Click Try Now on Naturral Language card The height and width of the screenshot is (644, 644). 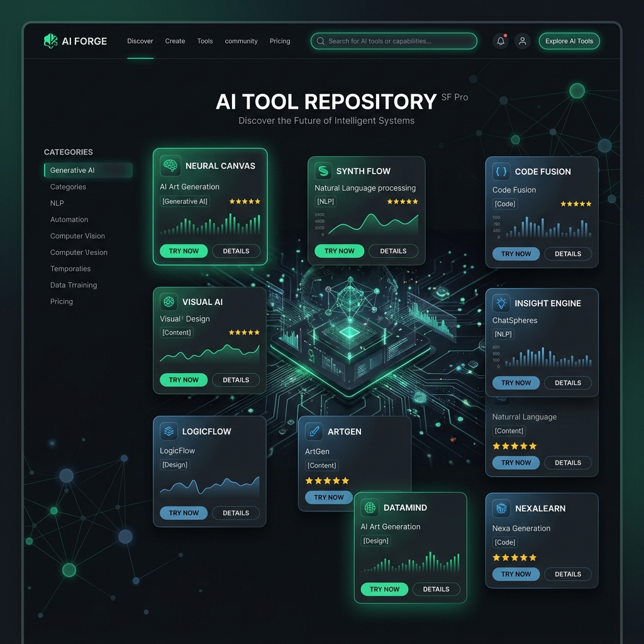[516, 462]
